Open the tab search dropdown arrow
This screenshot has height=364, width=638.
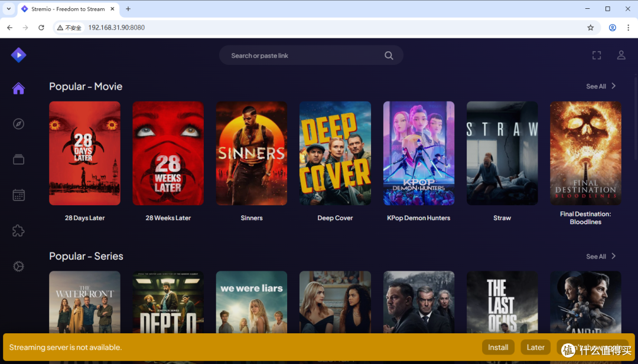coord(8,8)
